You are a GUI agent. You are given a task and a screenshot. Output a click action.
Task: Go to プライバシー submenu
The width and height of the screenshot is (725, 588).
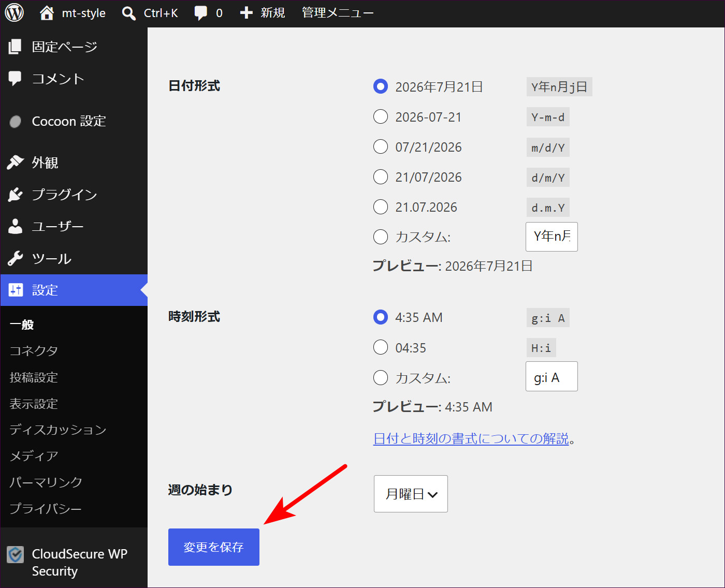click(46, 509)
